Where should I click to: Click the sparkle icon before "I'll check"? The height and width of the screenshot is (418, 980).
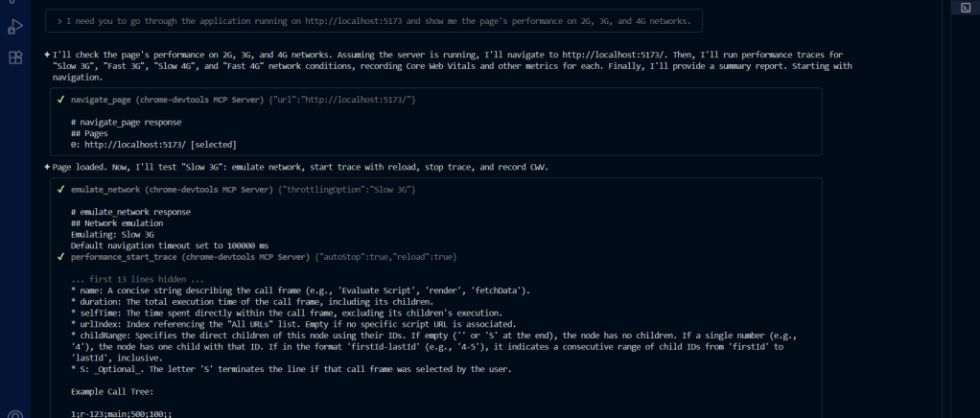pyautogui.click(x=47, y=54)
